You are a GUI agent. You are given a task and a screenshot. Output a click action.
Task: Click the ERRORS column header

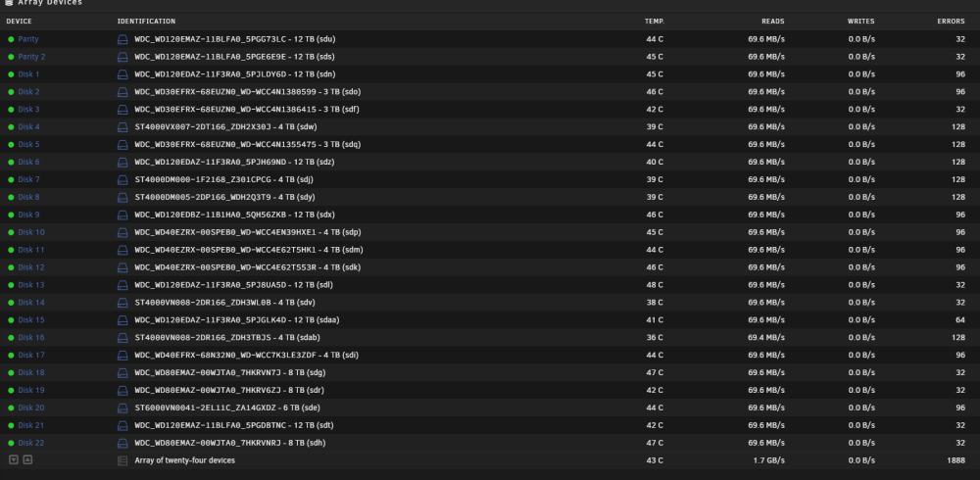[x=951, y=22]
